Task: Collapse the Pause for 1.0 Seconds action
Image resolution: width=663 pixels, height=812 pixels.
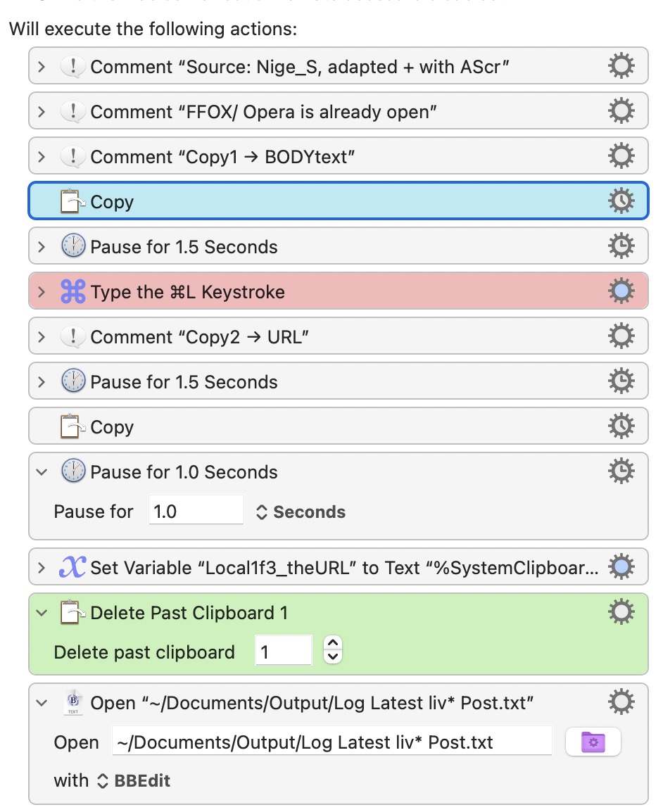Action: (42, 472)
